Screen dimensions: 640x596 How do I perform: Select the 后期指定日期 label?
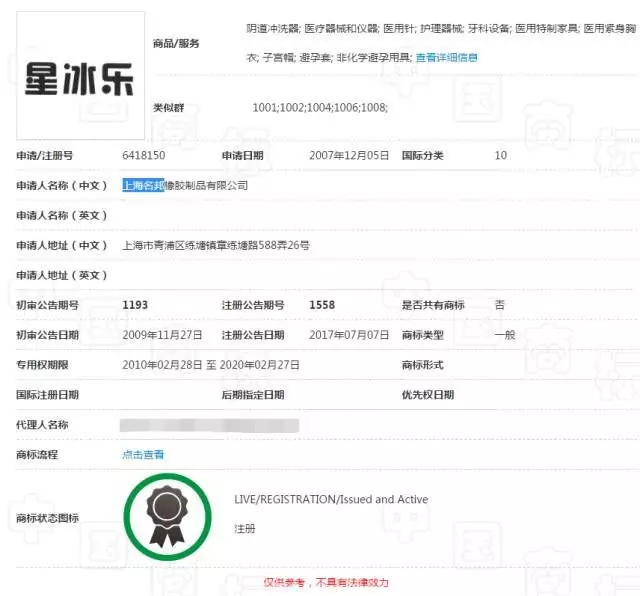253,395
